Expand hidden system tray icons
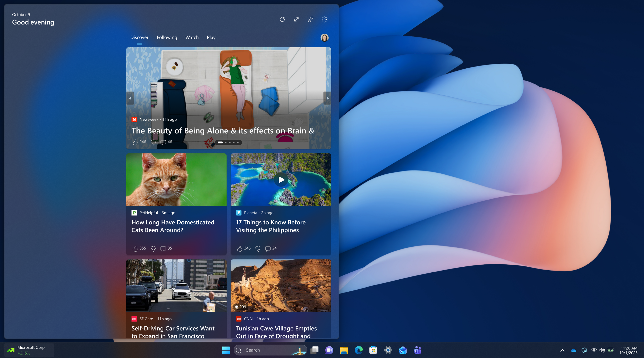 [562, 350]
